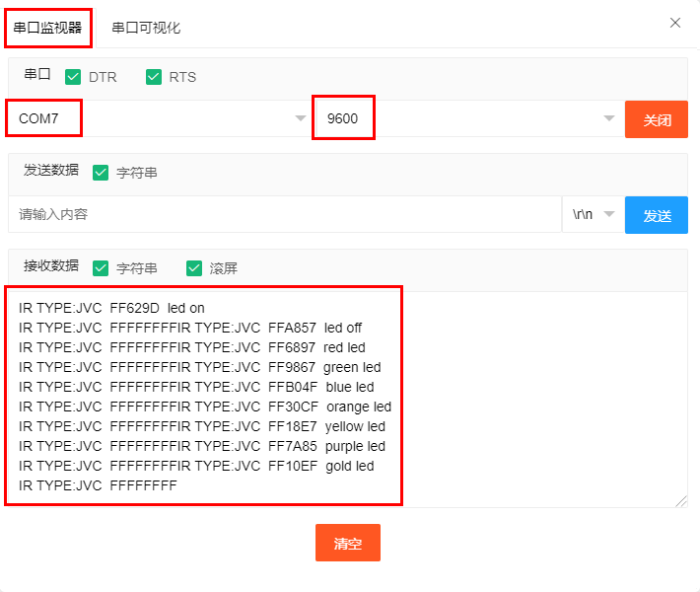Close the serial monitor dialog with X
700x592 pixels.
[x=675, y=23]
